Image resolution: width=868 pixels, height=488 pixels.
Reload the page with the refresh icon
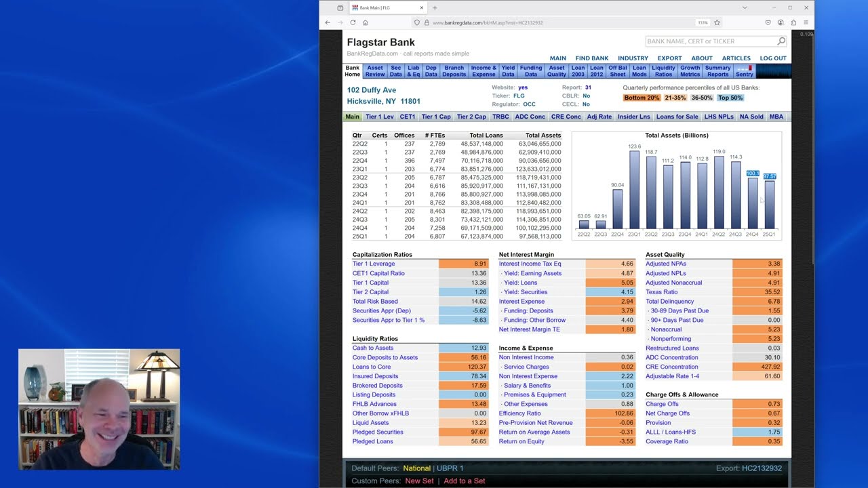(x=353, y=22)
